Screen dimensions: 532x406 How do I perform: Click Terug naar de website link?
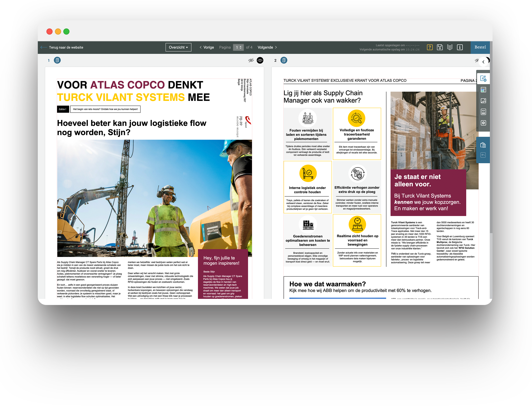pyautogui.click(x=66, y=47)
